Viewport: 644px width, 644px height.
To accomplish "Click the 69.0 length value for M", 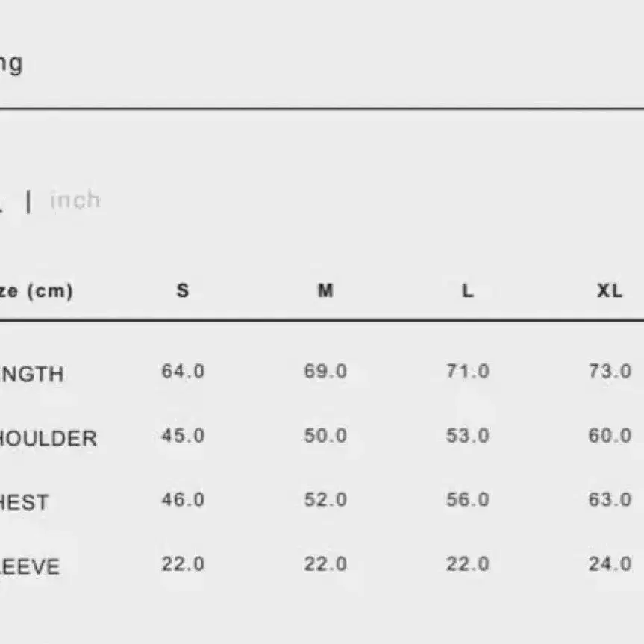I will pyautogui.click(x=325, y=372).
